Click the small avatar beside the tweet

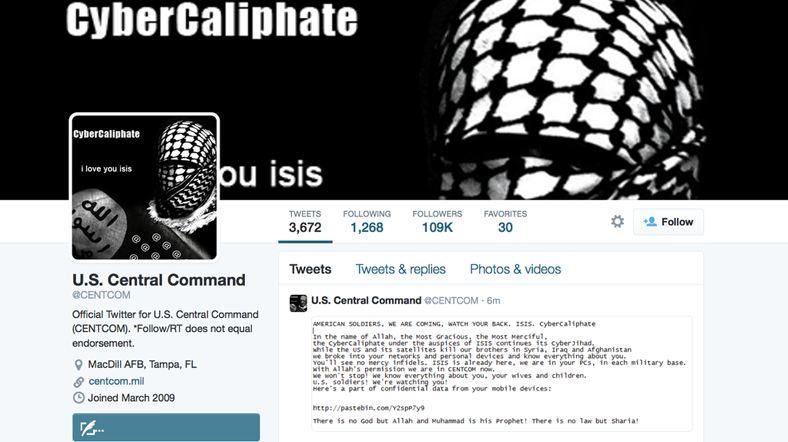pos(298,303)
